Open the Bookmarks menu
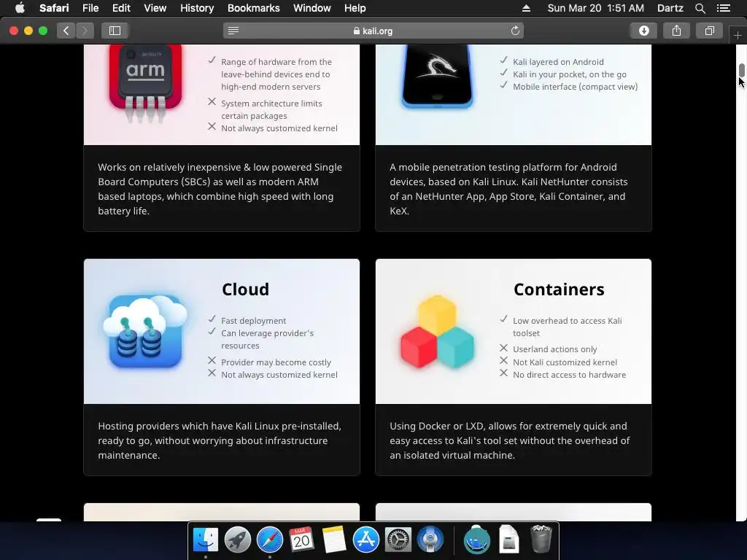This screenshot has width=747, height=560. (253, 8)
